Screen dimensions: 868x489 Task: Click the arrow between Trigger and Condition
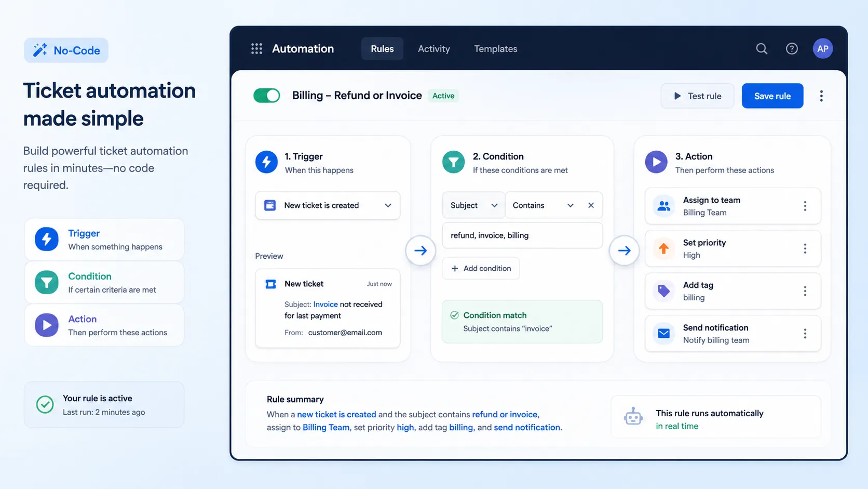click(421, 250)
